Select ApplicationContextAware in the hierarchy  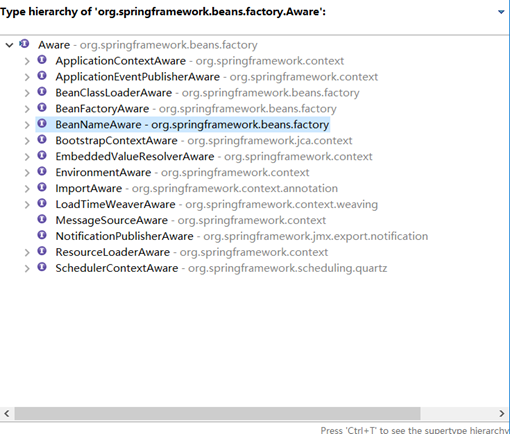coord(200,61)
